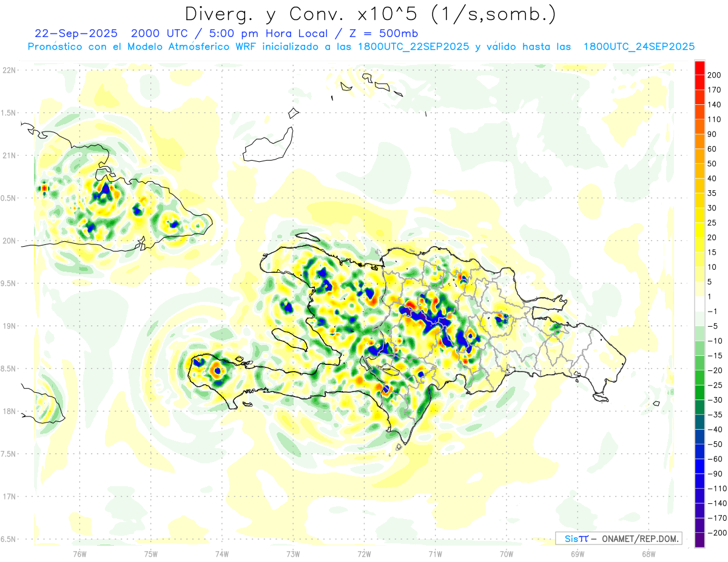Click the color bar label '-15'

coord(715,355)
